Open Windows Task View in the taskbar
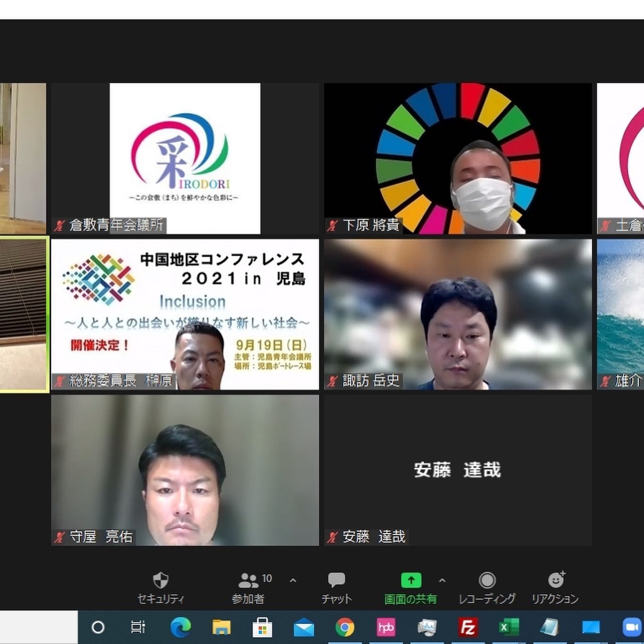The height and width of the screenshot is (644, 644). [x=138, y=627]
